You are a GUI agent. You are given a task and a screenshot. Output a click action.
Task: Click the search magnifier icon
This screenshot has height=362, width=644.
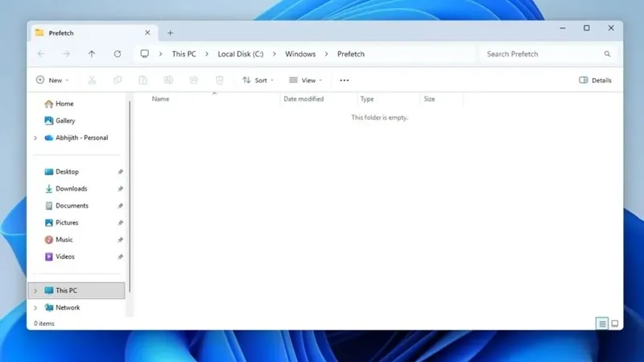point(607,54)
